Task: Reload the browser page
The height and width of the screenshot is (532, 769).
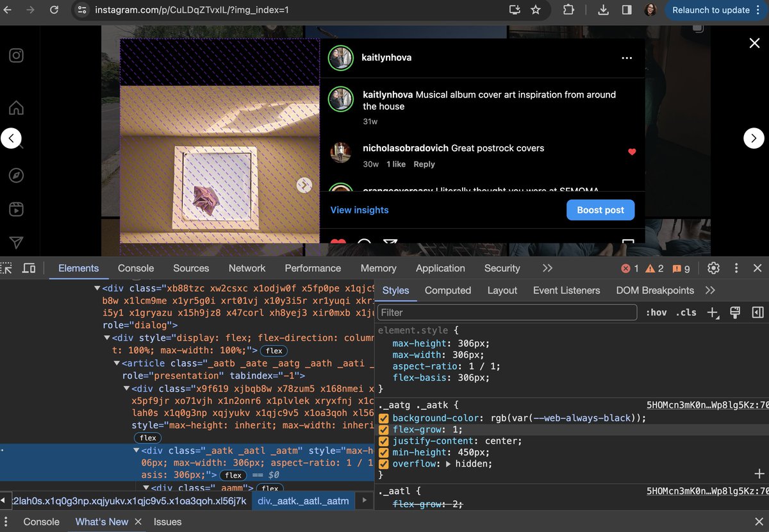Action: coord(54,10)
